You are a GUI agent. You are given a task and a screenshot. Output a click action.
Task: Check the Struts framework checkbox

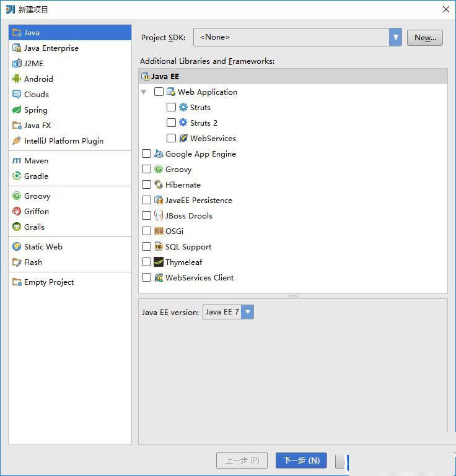pos(171,107)
